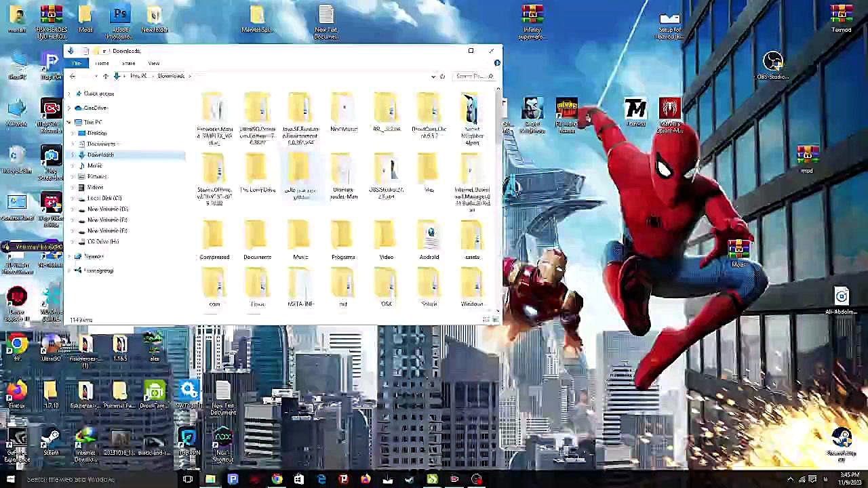Select Pictures in the navigation pane

click(97, 176)
